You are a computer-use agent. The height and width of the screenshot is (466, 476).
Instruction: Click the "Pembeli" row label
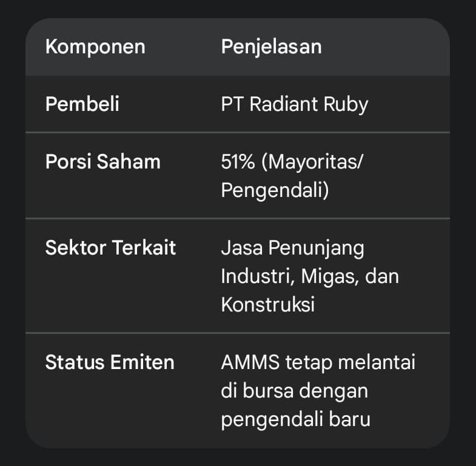(82, 104)
